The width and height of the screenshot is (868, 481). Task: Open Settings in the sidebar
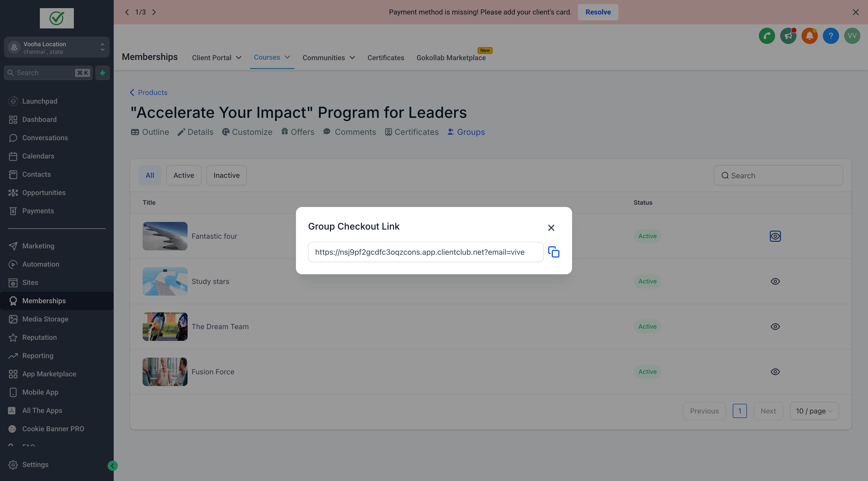coord(35,464)
